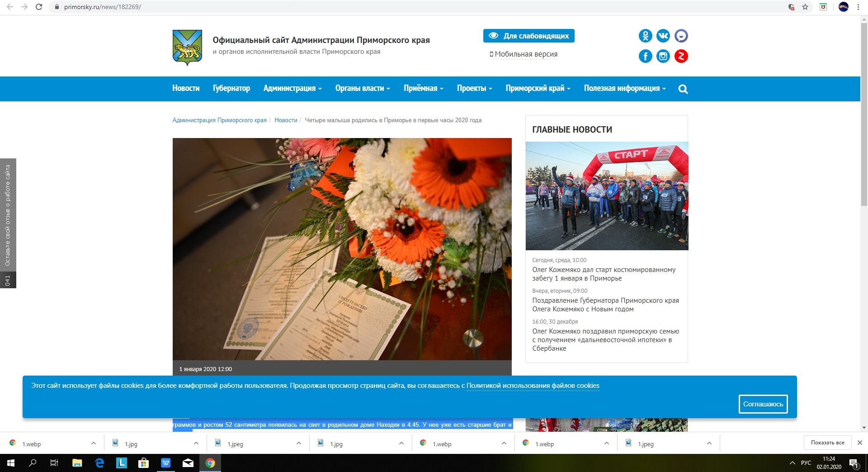868x472 pixels.
Task: Open the notification center icon in the system tray
Action: pos(854,463)
